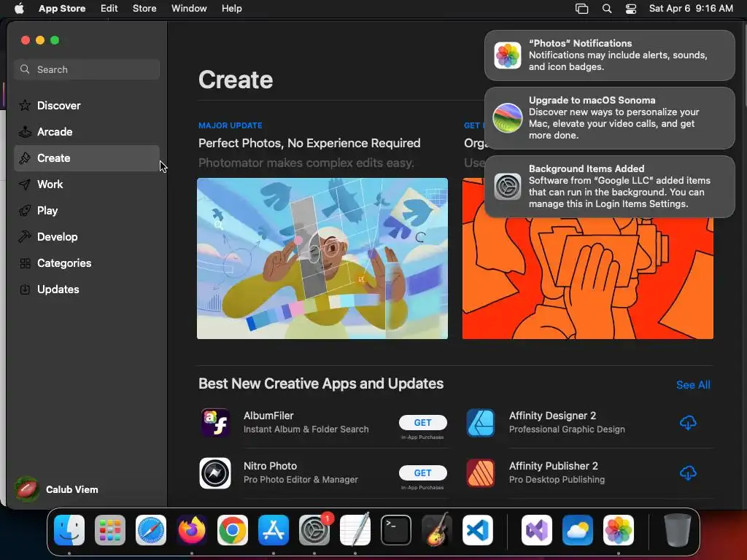Browse Categories in the sidebar
This screenshot has height=560, width=747.
point(87,262)
